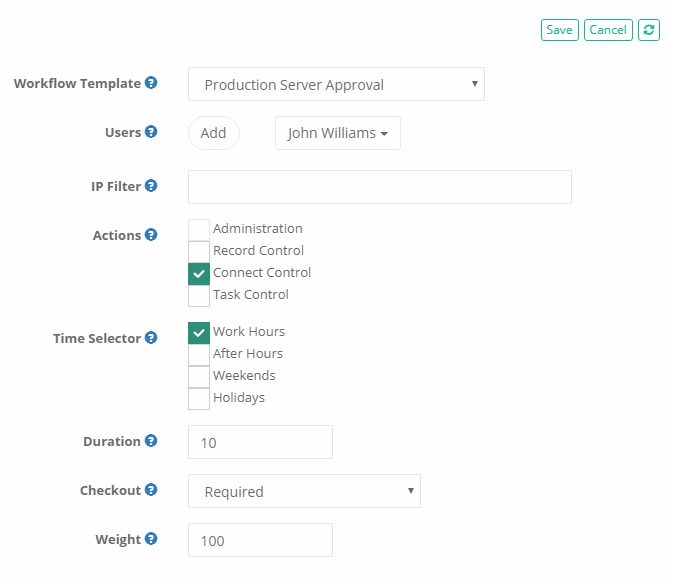Click the refresh icon button
673x583 pixels.
click(x=649, y=30)
